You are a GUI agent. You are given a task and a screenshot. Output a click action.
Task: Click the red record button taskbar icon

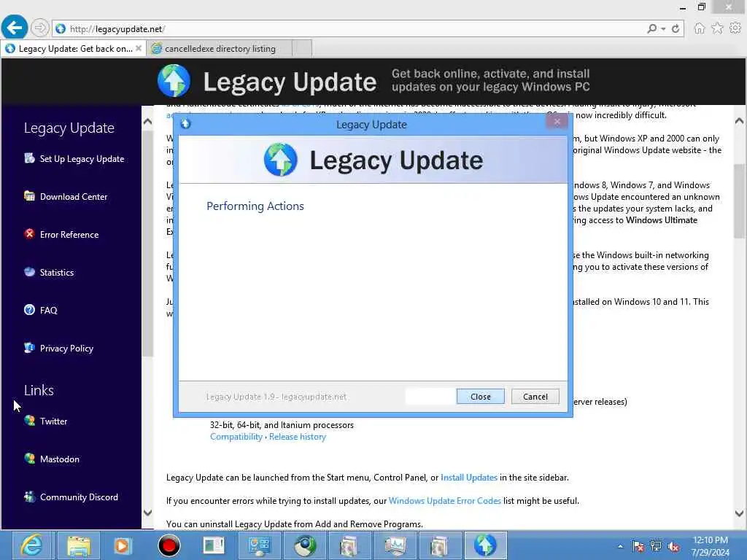click(x=169, y=545)
